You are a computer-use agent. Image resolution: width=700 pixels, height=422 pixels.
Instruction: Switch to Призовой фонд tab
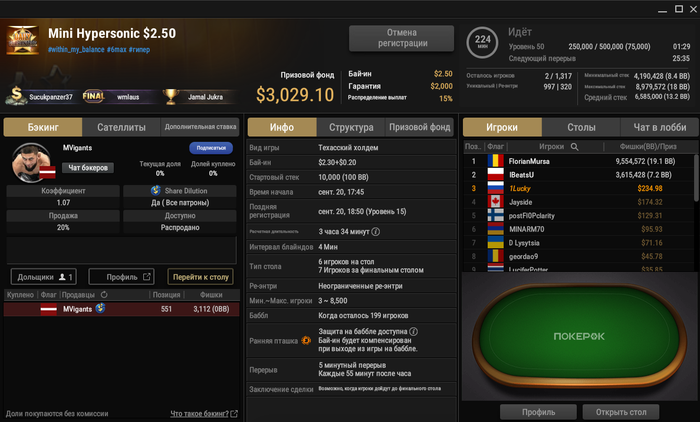(x=420, y=127)
